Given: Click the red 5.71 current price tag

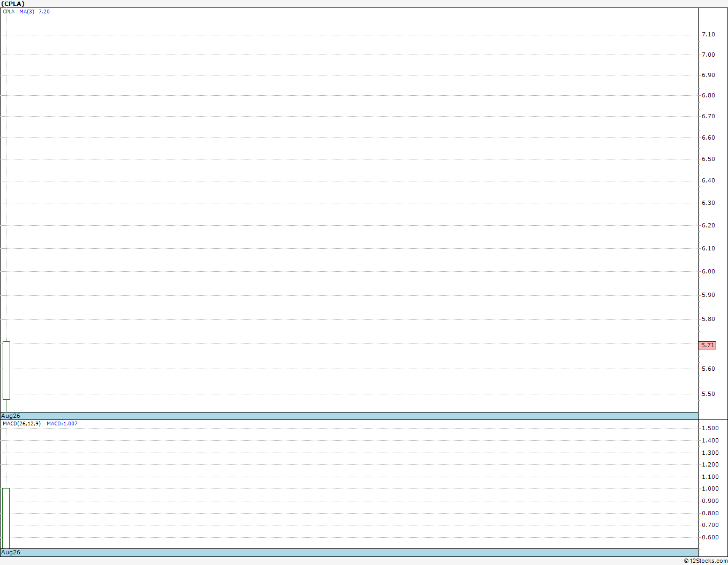Looking at the screenshot, I should point(708,345).
